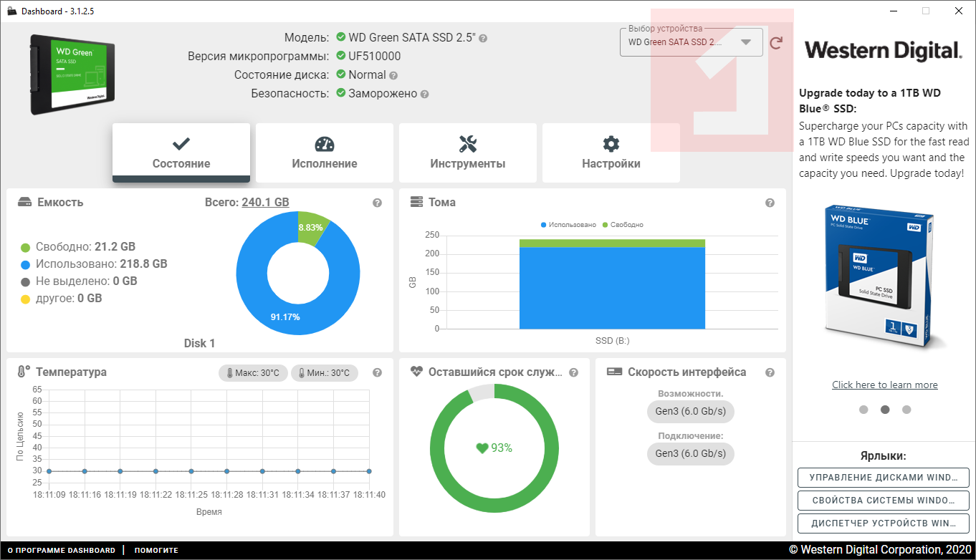Click the refresh device list icon
Viewport: 976px width, 560px height.
[776, 43]
